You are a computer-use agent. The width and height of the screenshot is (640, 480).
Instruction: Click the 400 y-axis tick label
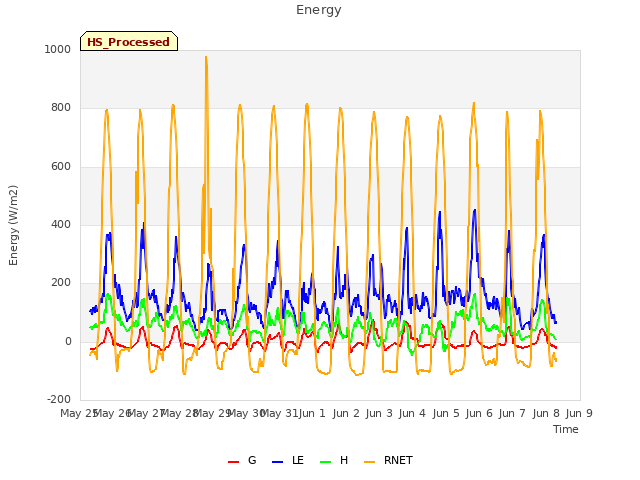(x=61, y=224)
